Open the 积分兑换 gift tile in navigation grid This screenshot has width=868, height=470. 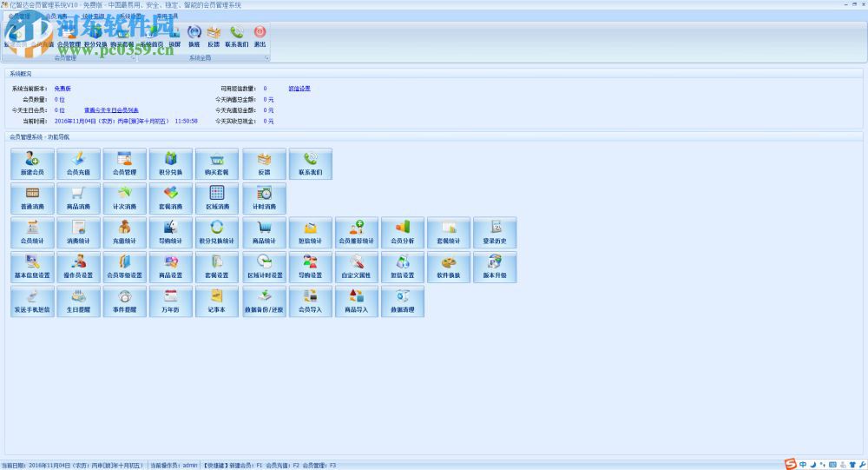click(170, 163)
